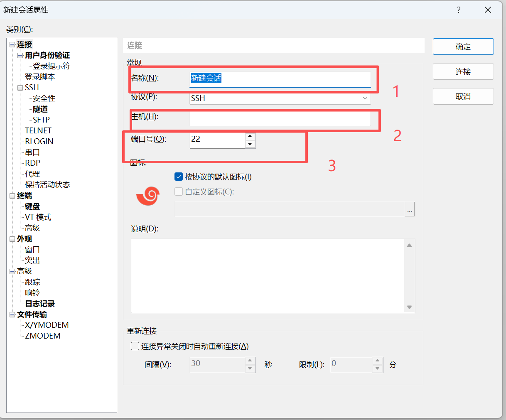Toggle 自定义图标 checkbox
Image resolution: width=506 pixels, height=420 pixels.
[179, 192]
